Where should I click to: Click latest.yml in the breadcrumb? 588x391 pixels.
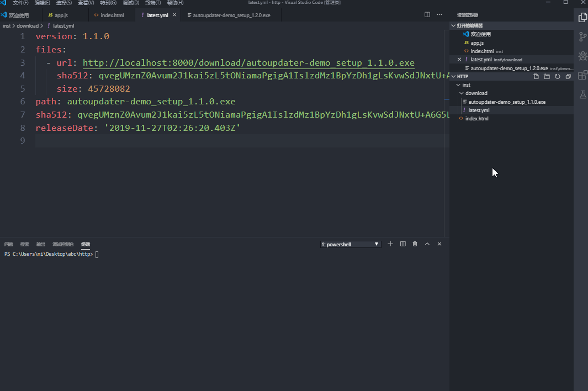coord(63,26)
